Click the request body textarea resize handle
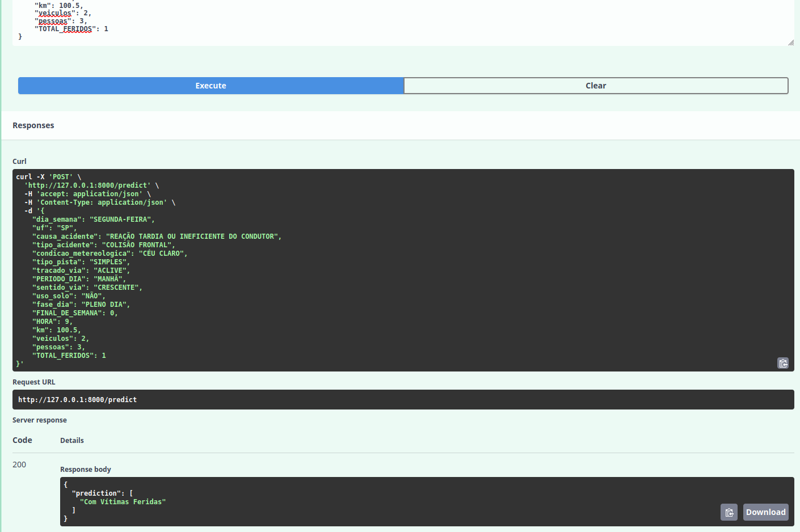 (791, 43)
